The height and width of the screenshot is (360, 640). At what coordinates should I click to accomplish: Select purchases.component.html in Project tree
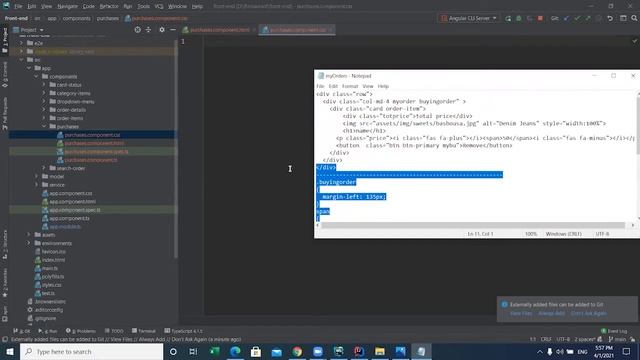94,143
